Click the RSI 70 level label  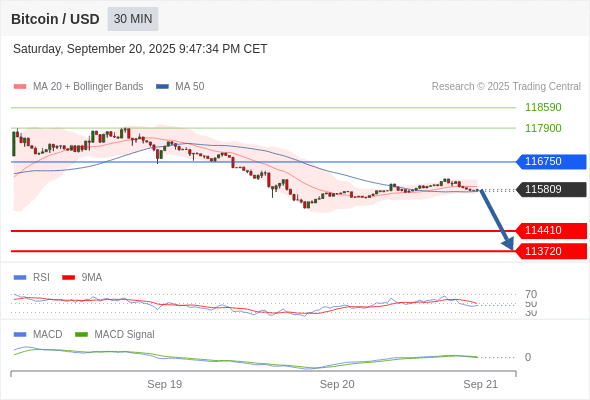[x=531, y=294]
